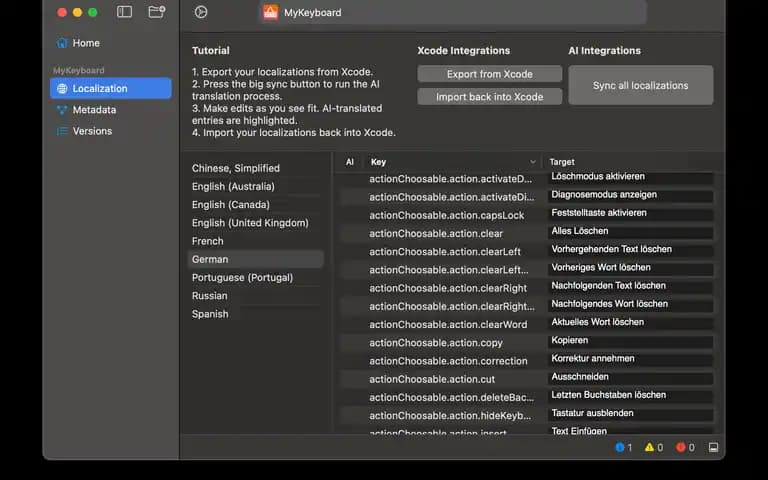
Task: Edit the Nachfolgenden Text löschen field
Action: click(x=630, y=286)
